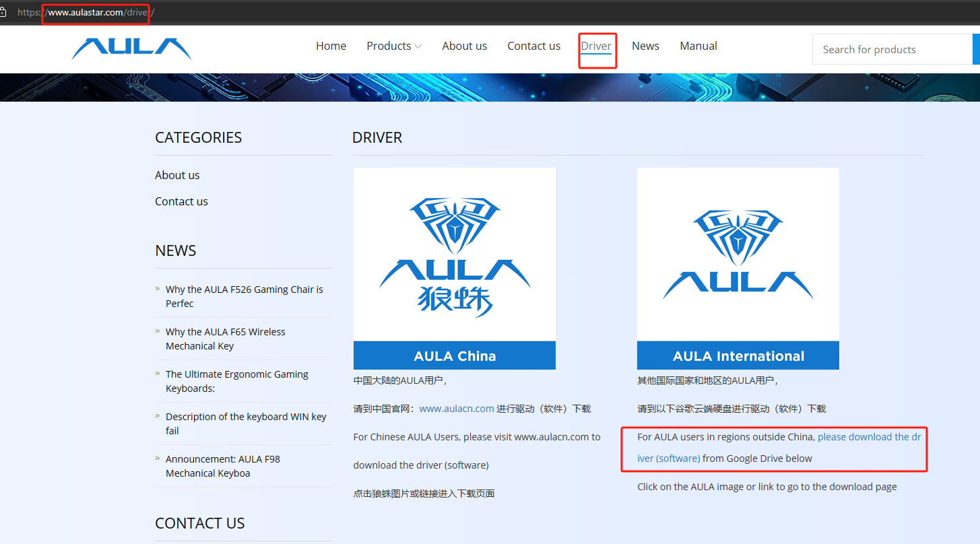This screenshot has height=544, width=980.
Task: Click the text '其他国际国家和地区的AULA用户'
Action: (708, 380)
